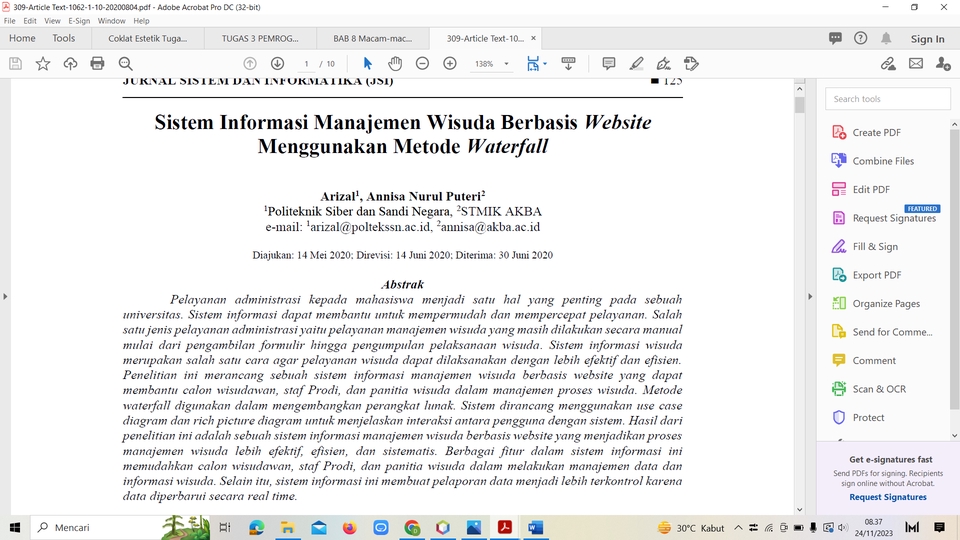
Task: Open chat bubble messages icon
Action: (x=835, y=39)
